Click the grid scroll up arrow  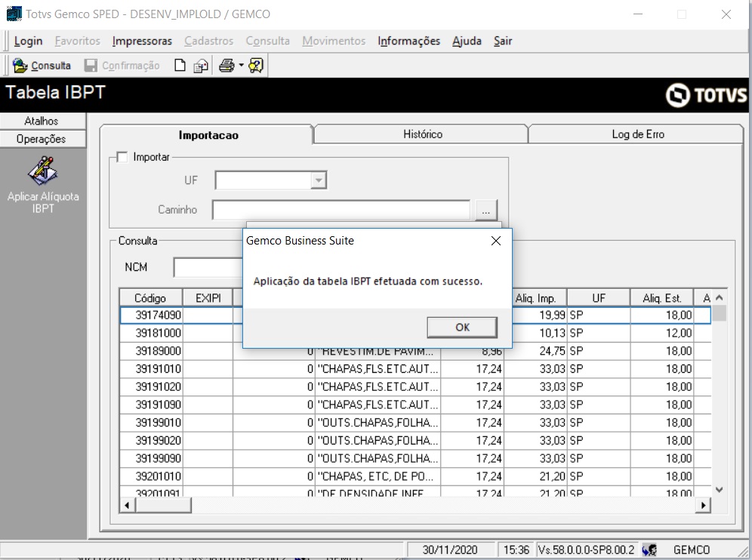click(x=719, y=298)
